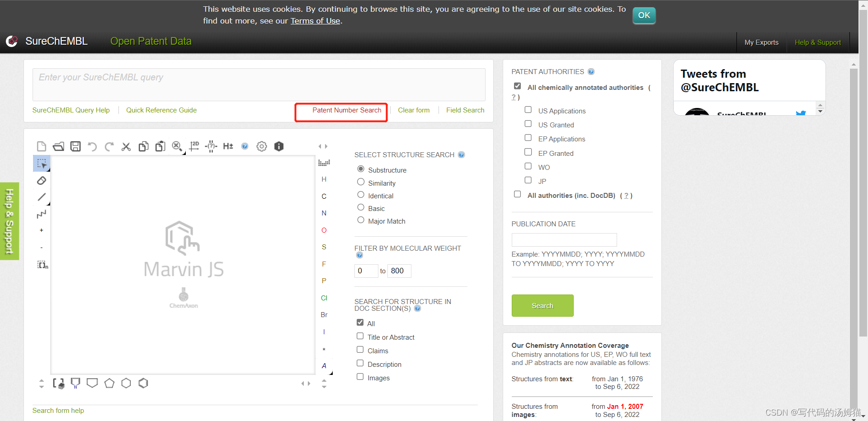Image resolution: width=868 pixels, height=421 pixels.
Task: Click the Publication Date input field
Action: pos(564,240)
